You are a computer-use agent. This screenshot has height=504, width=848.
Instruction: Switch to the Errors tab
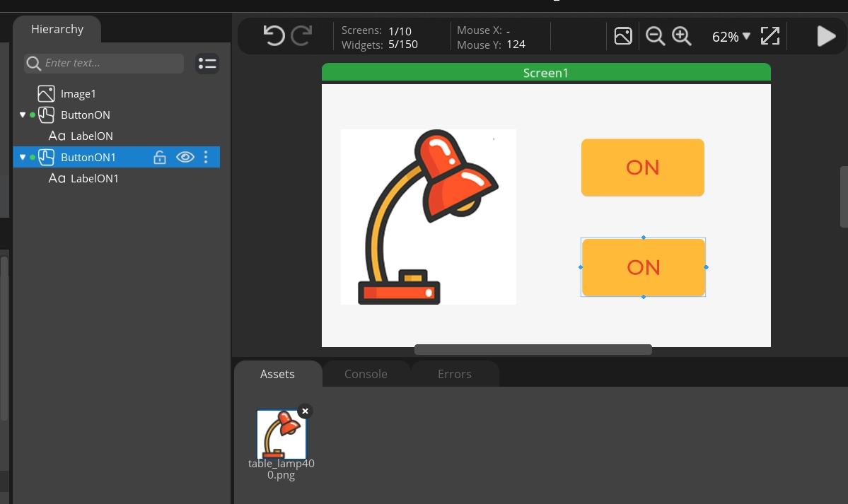pos(454,374)
